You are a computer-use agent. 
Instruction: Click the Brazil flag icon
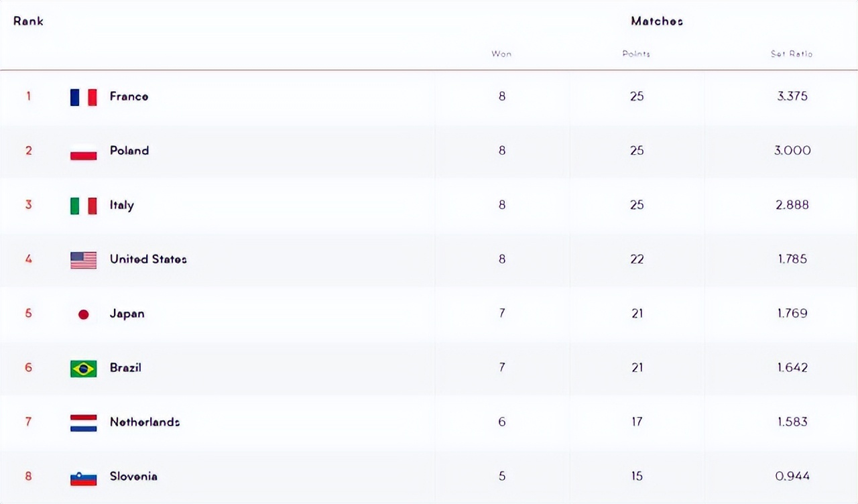click(x=84, y=369)
